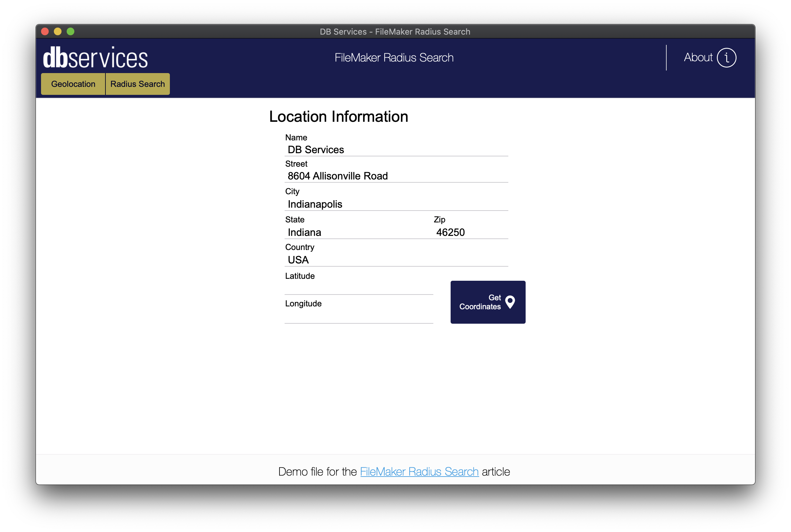This screenshot has height=532, width=791.
Task: Open the Geolocation tab
Action: (73, 84)
